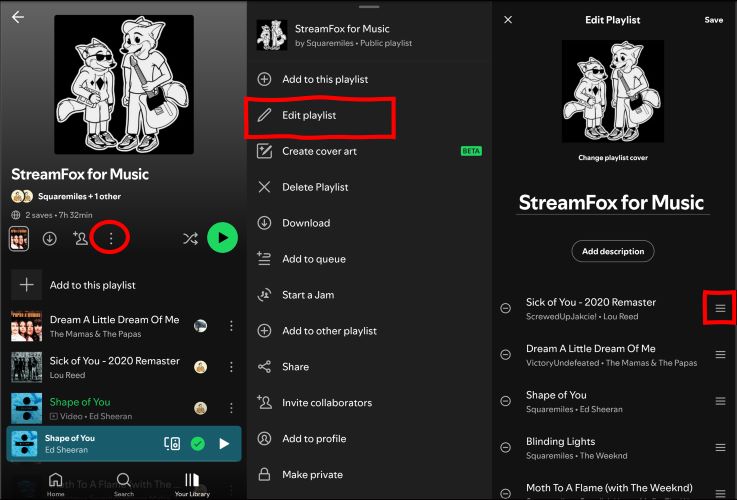This screenshot has width=737, height=500.
Task: Open the Home tab
Action: click(55, 484)
